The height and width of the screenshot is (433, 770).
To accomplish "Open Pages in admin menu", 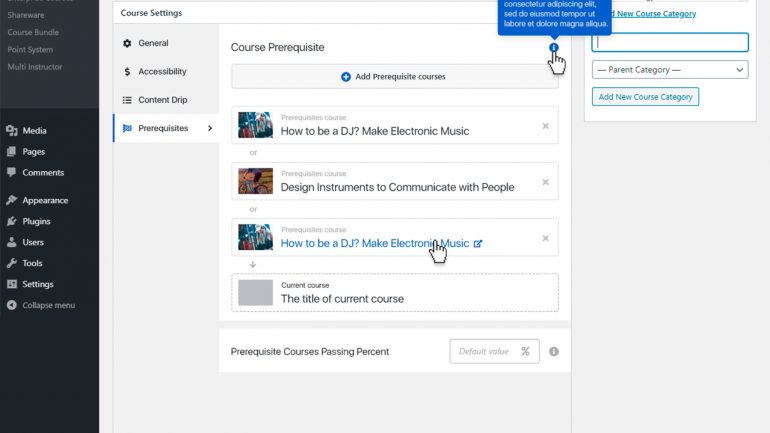I will pyautogui.click(x=33, y=152).
